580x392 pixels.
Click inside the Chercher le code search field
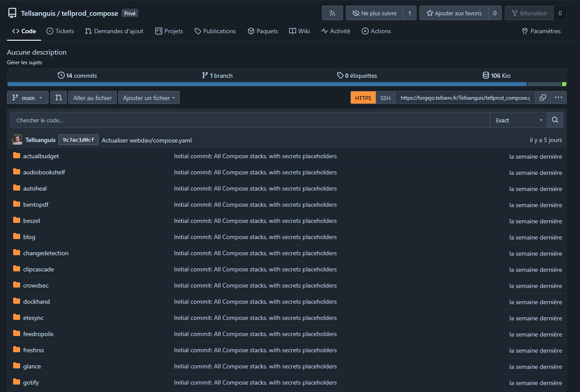point(249,120)
